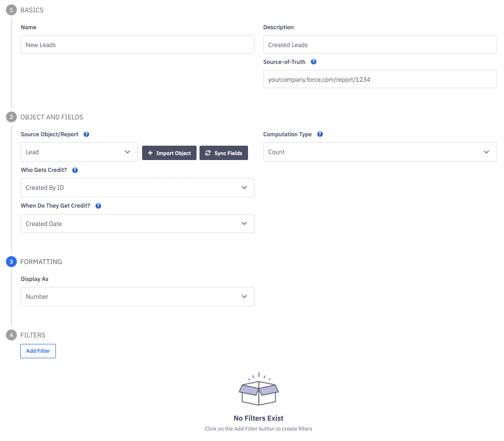
Task: Click the Add Filter button
Action: click(38, 351)
